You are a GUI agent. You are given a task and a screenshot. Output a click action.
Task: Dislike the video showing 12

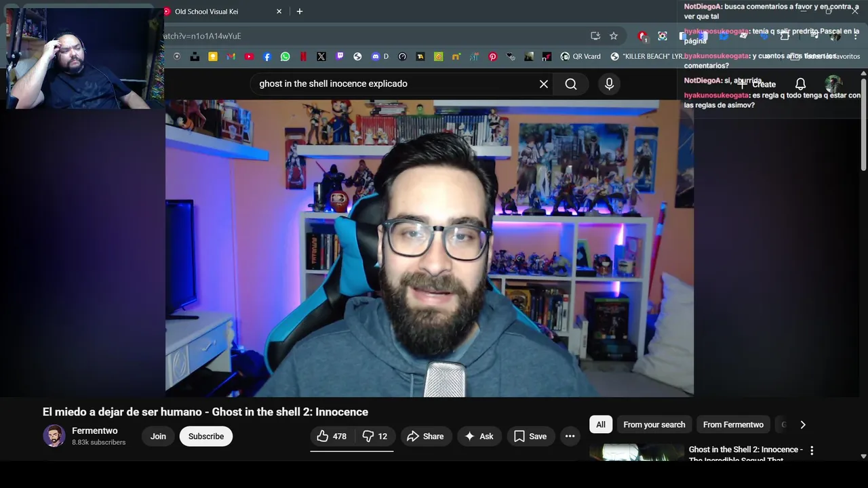374,436
